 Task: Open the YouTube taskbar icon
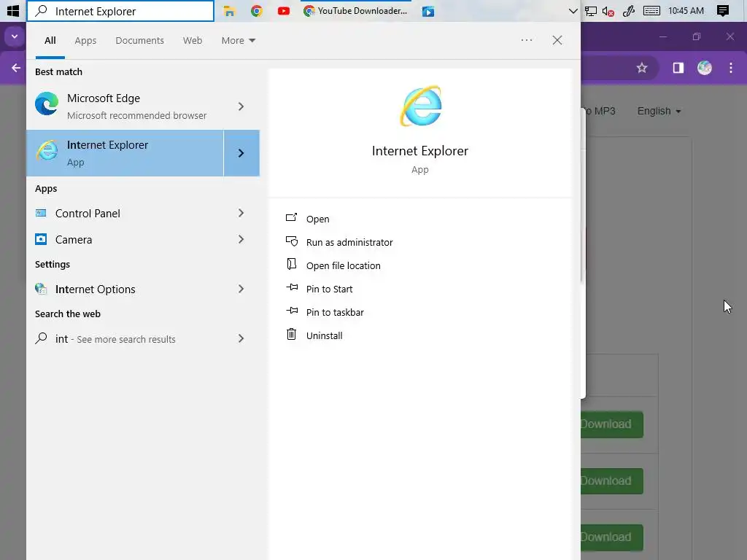point(284,11)
